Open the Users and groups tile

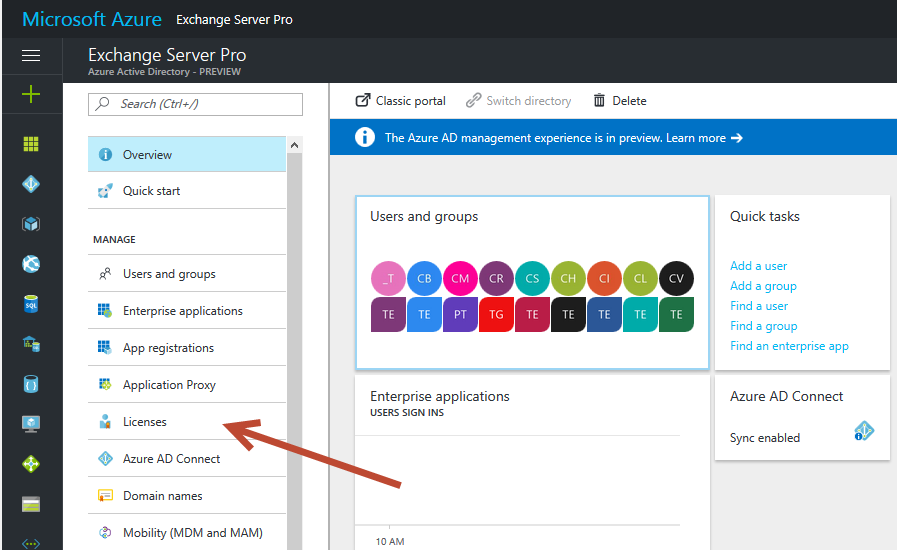532,283
